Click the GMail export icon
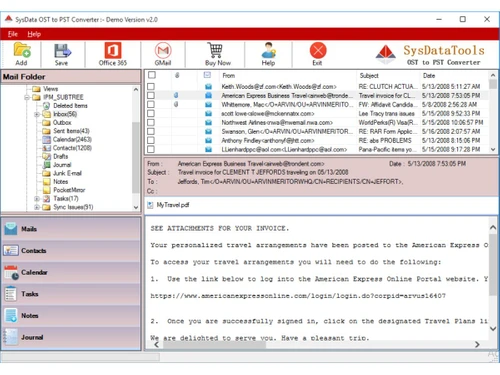Viewport: 500px width, 375px height. click(x=163, y=50)
